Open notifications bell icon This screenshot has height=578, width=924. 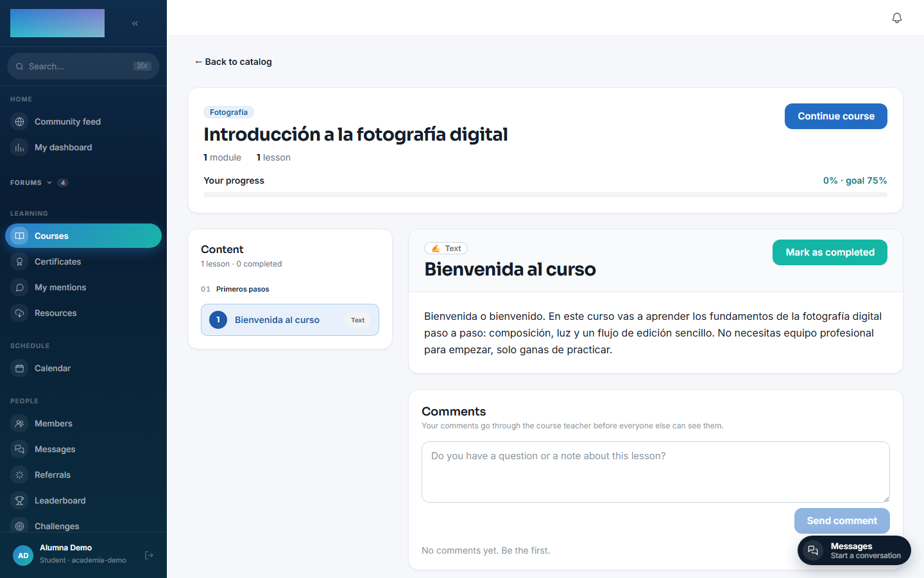(x=897, y=18)
